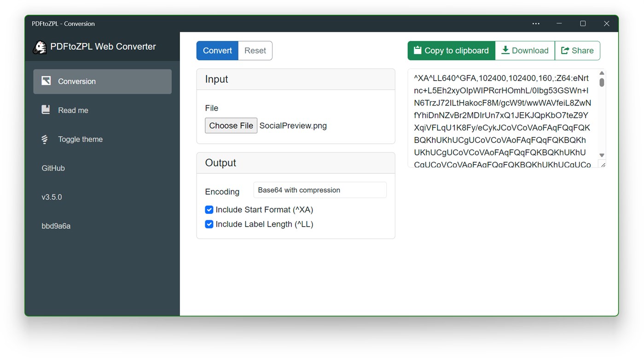Viewport: 644px width, 358px height.
Task: Open the three-dots title bar menu
Action: pos(536,23)
